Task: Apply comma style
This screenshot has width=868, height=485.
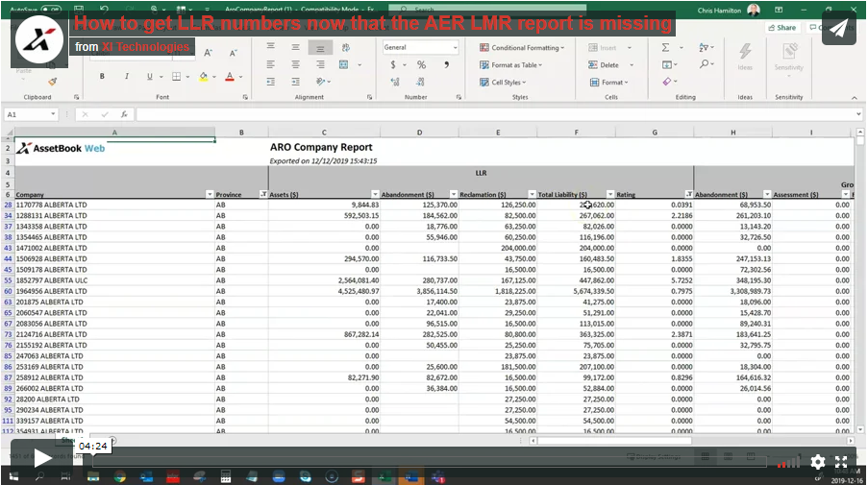Action: click(446, 64)
